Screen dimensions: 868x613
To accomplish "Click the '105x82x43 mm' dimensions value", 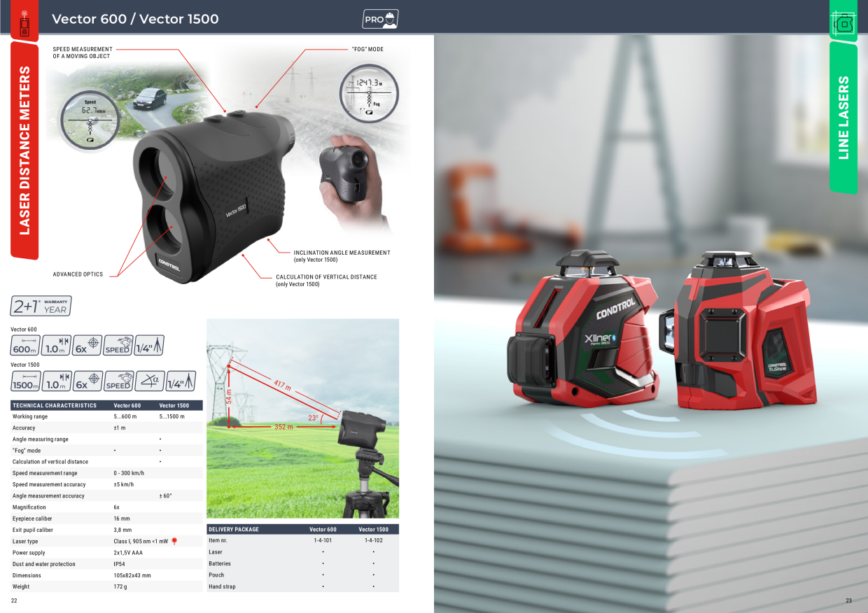I will tap(132, 575).
